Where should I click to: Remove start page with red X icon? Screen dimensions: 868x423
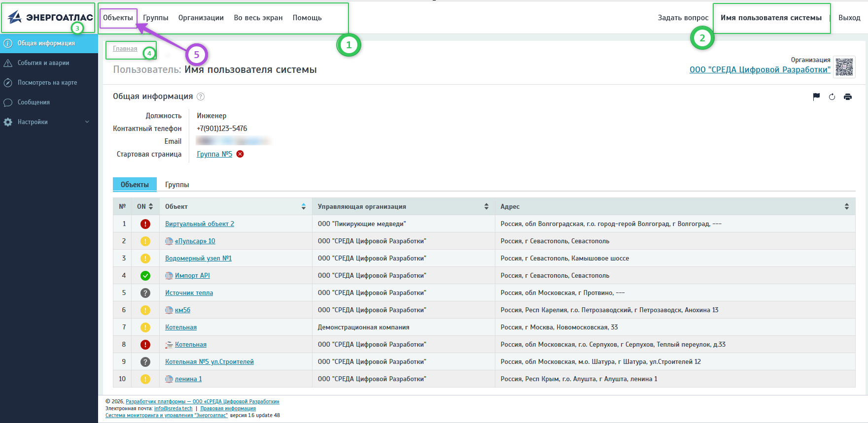(240, 154)
